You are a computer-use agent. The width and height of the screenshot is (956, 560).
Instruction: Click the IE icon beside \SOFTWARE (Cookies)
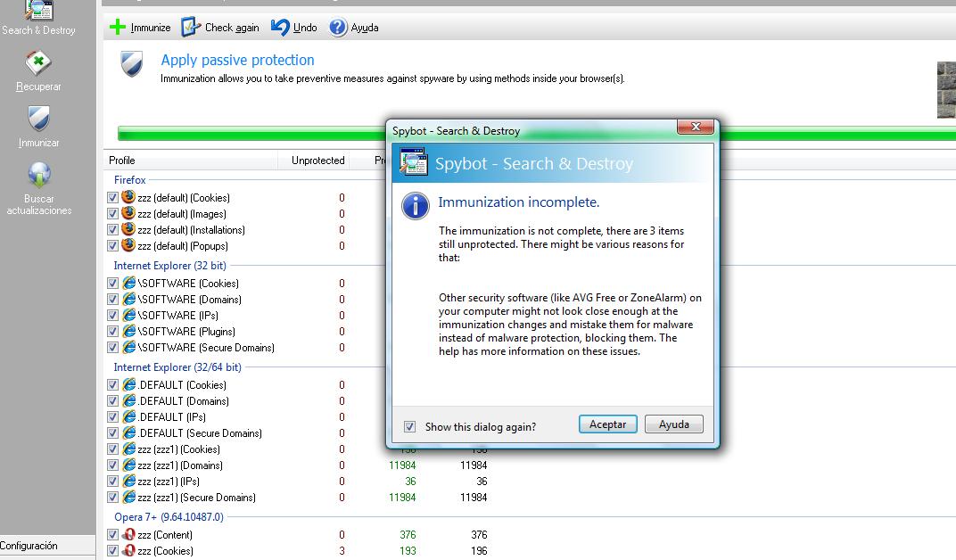coord(128,283)
